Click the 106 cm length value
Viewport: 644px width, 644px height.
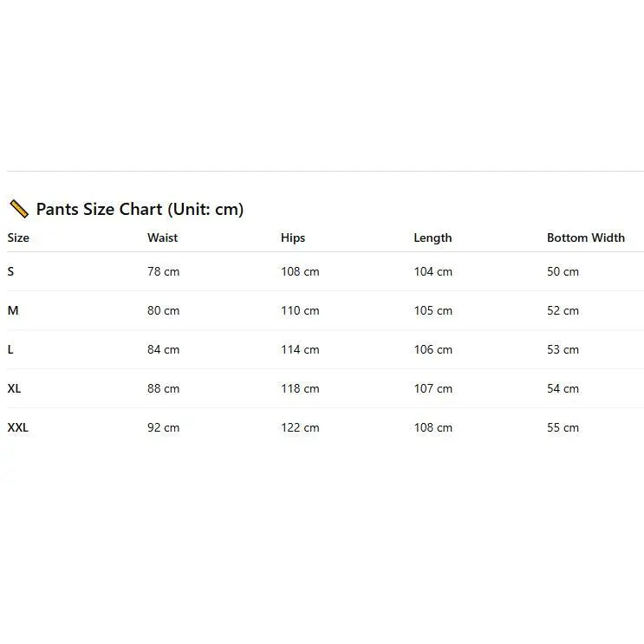(433, 349)
